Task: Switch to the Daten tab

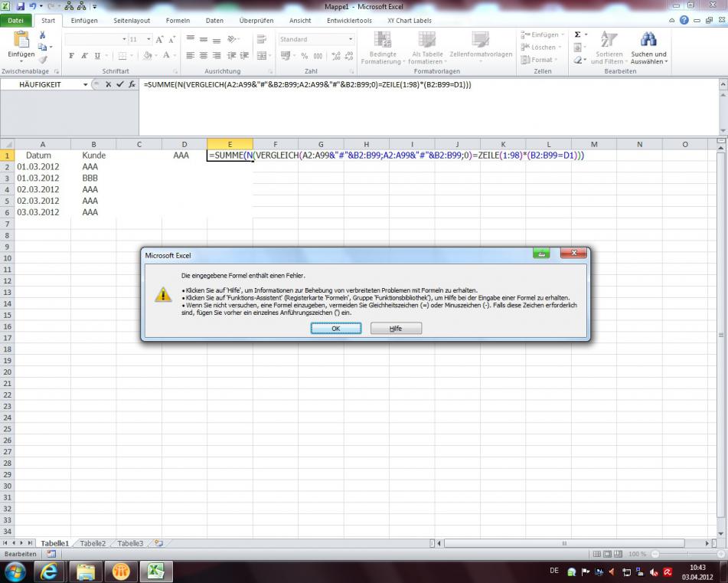Action: [214, 21]
